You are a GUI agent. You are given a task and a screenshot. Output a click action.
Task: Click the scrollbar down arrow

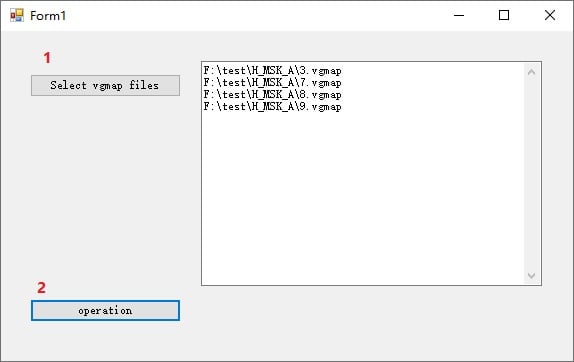pos(532,276)
